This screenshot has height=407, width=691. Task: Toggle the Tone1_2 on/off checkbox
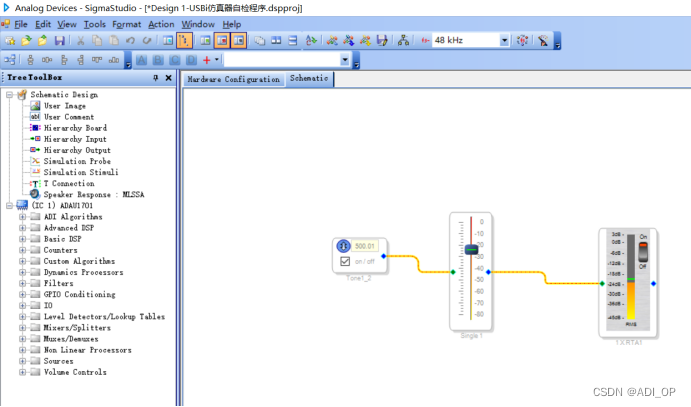345,261
